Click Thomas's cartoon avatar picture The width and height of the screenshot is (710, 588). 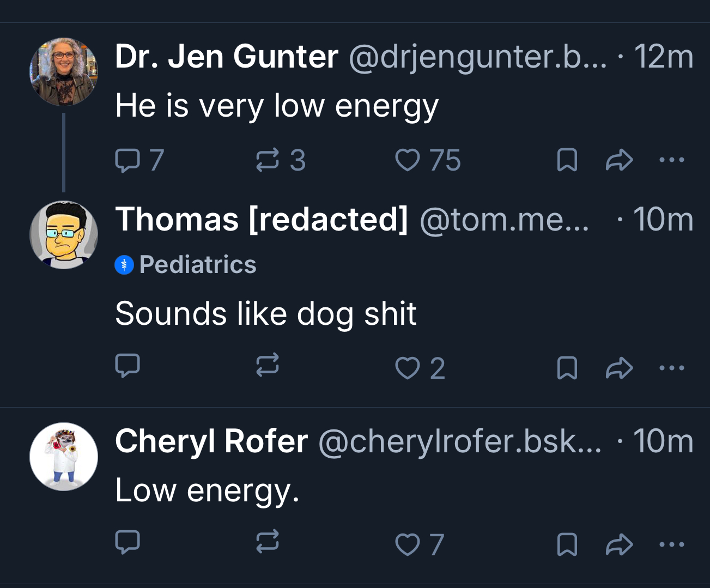point(64,235)
